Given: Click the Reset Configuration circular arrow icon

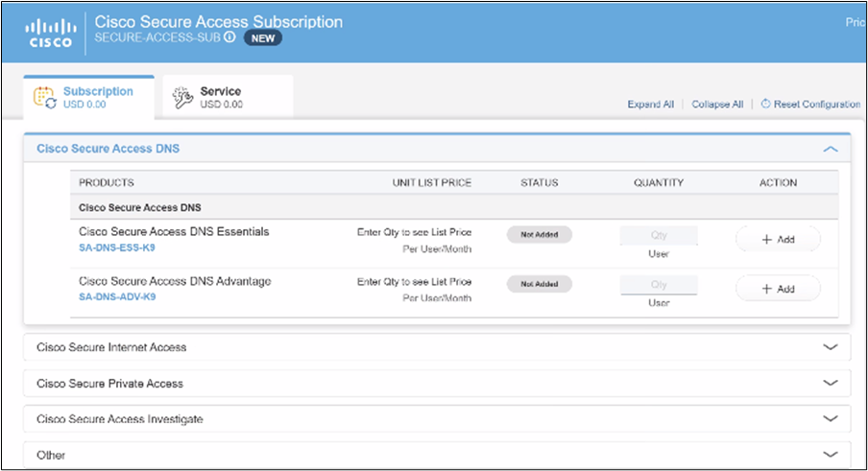Looking at the screenshot, I should pyautogui.click(x=765, y=104).
